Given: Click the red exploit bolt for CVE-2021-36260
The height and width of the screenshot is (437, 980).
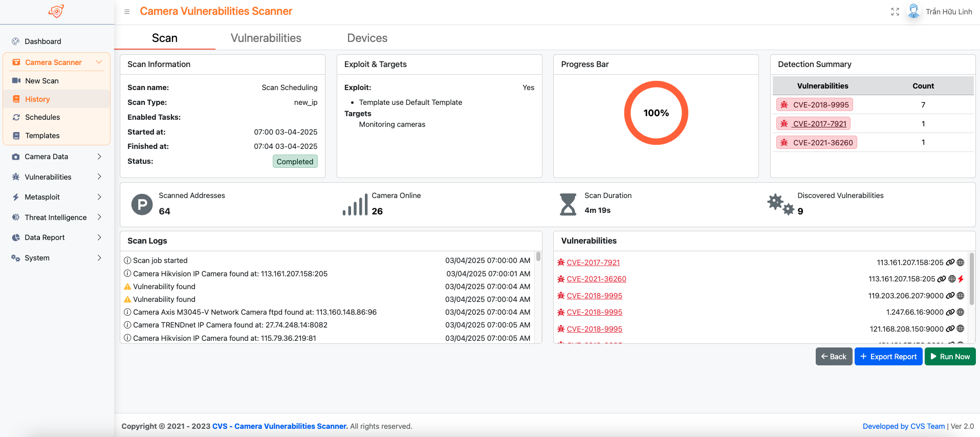Looking at the screenshot, I should click(x=961, y=279).
